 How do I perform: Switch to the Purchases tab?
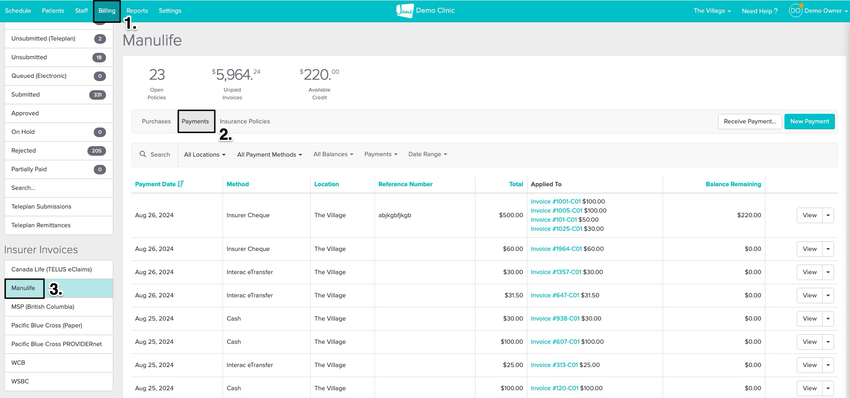click(x=156, y=121)
